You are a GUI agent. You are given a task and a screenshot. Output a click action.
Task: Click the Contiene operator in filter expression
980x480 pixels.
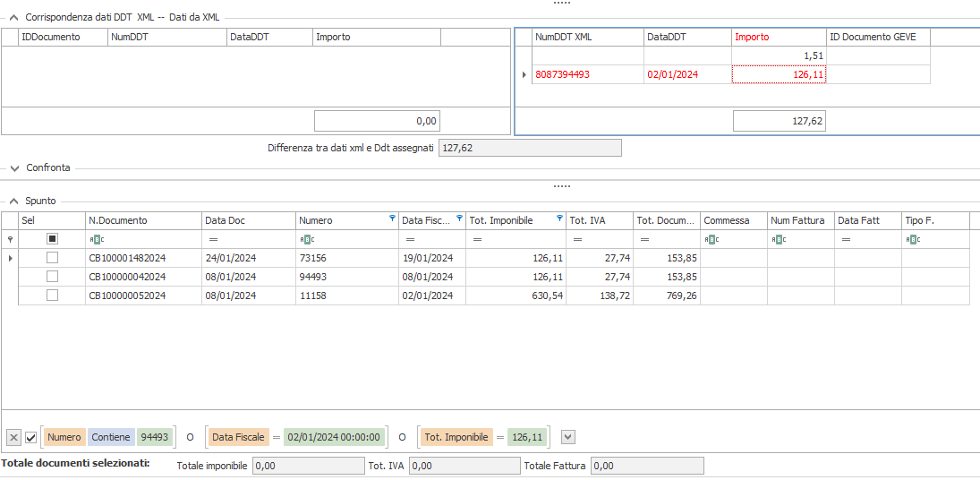(111, 438)
